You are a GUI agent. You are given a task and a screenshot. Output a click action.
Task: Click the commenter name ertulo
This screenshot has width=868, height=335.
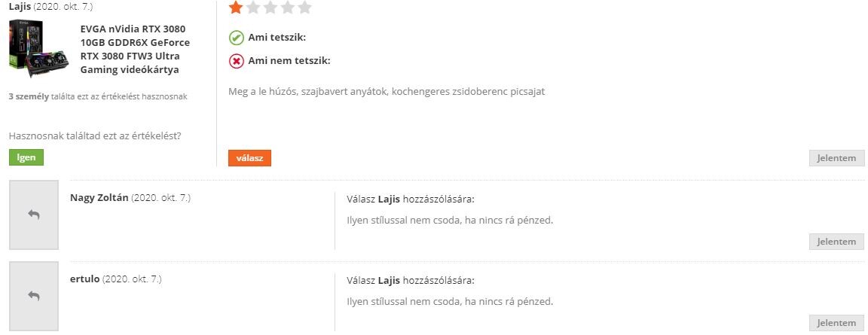(84, 279)
